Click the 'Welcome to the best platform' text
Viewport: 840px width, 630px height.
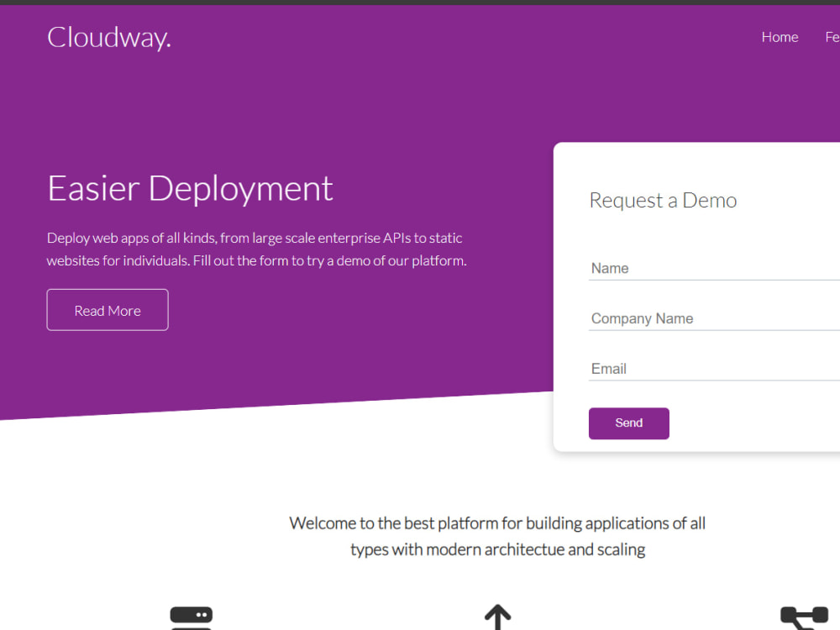[497, 536]
